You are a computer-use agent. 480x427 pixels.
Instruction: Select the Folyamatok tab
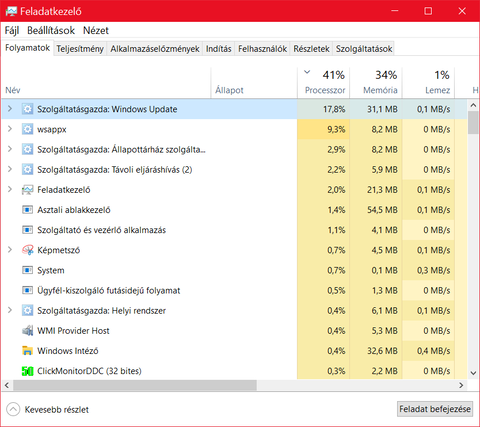coord(27,48)
